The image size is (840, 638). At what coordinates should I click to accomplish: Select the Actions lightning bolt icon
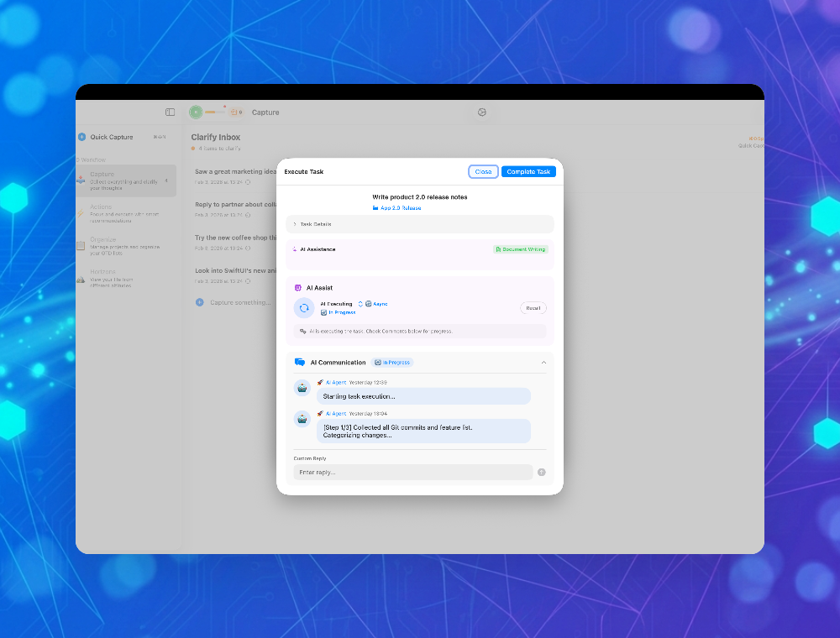coord(80,212)
